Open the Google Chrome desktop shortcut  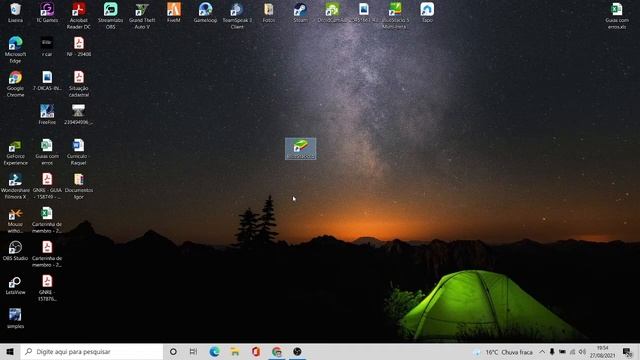point(16,84)
